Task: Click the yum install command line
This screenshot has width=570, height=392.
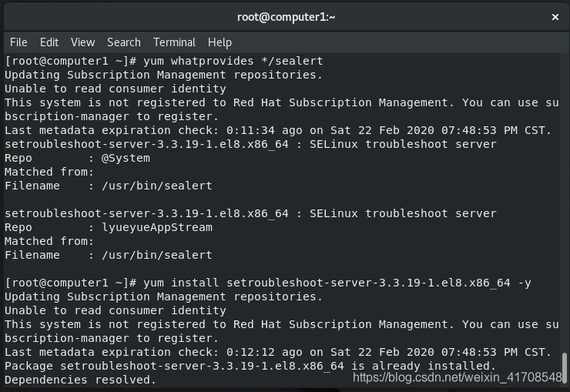Action: 268,283
